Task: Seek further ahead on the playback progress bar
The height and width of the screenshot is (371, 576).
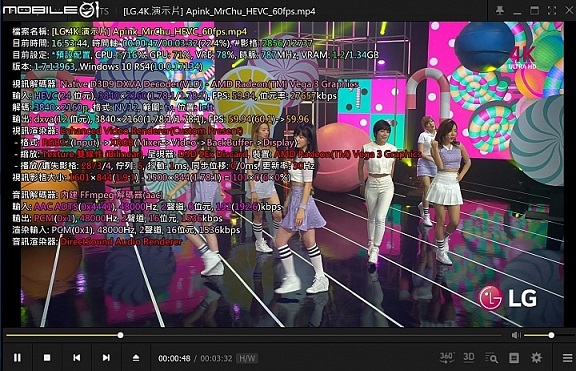Action: pyautogui.click(x=312, y=335)
